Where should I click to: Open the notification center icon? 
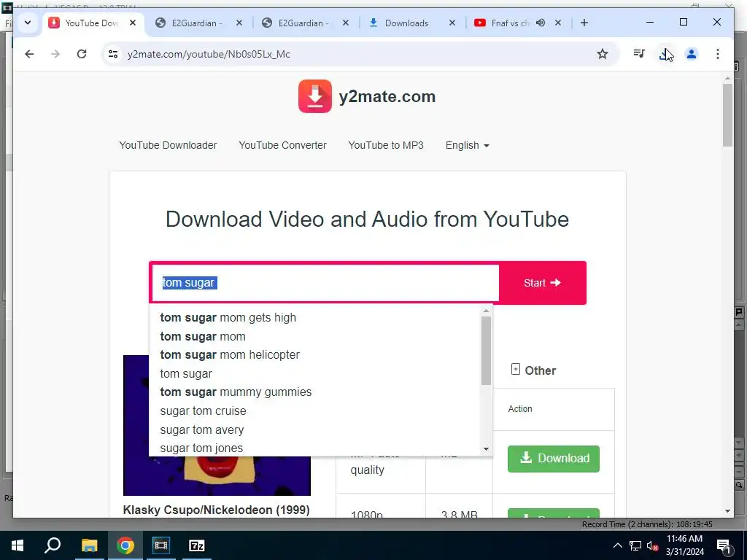724,545
